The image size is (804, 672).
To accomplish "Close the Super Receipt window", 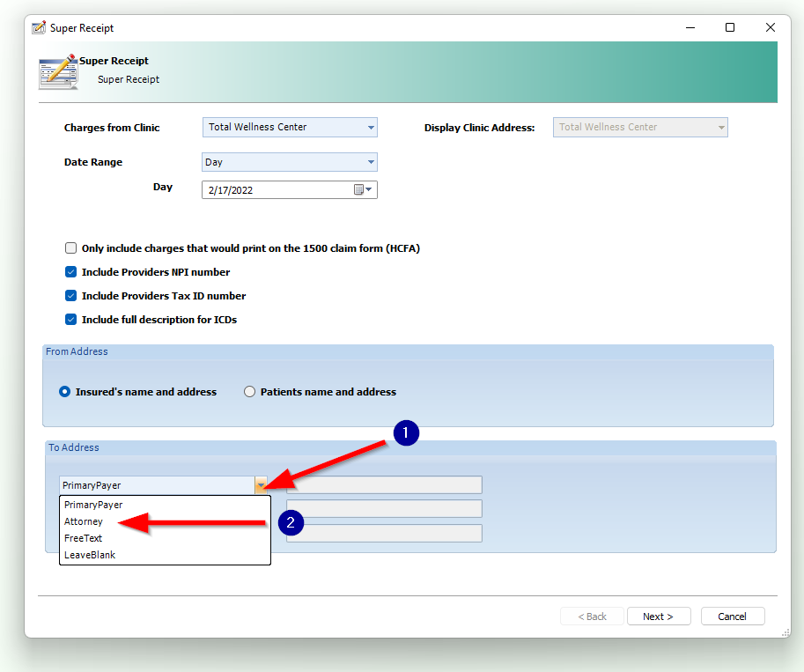I will coord(771,27).
